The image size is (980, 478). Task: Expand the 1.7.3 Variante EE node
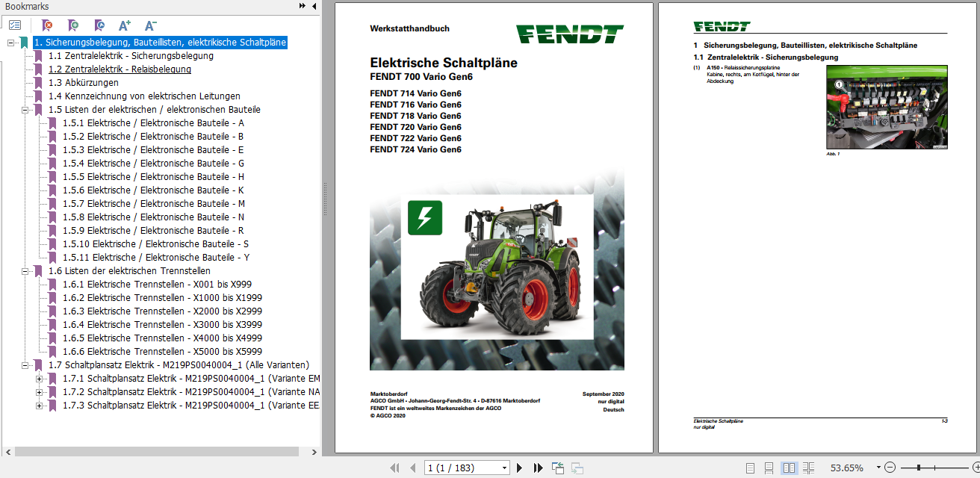click(39, 406)
